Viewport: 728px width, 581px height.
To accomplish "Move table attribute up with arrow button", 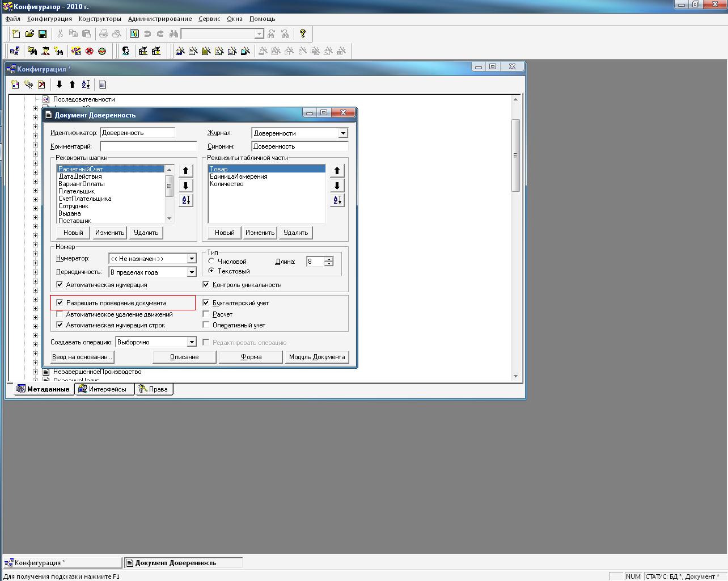I will (x=337, y=171).
